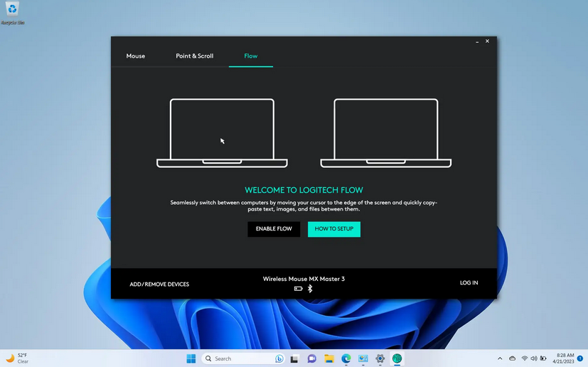Open Bing chat icon in search box

[279, 358]
